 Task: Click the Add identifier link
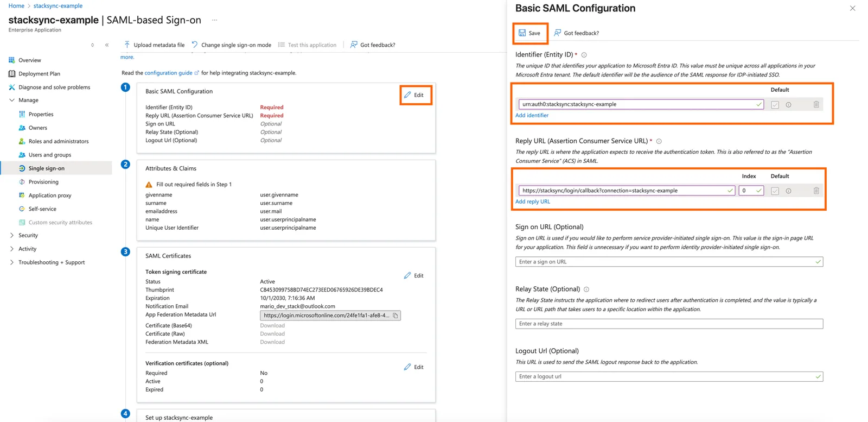[532, 115]
